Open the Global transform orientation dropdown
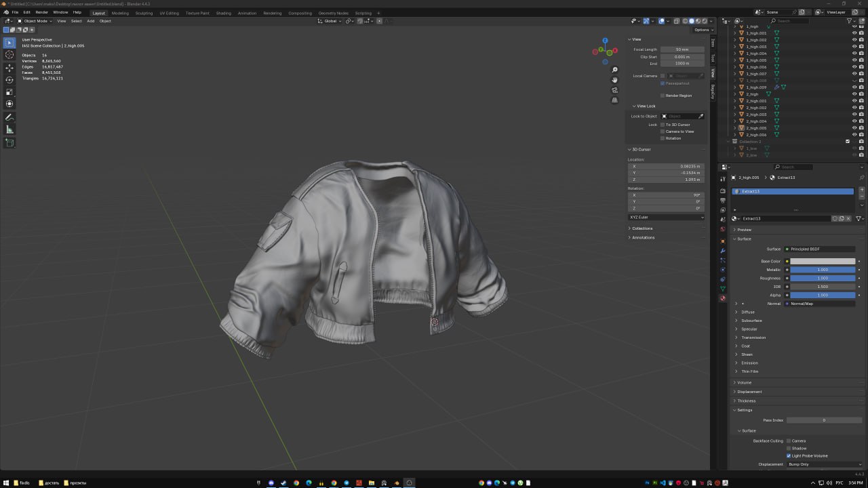The image size is (868, 488). (x=330, y=21)
